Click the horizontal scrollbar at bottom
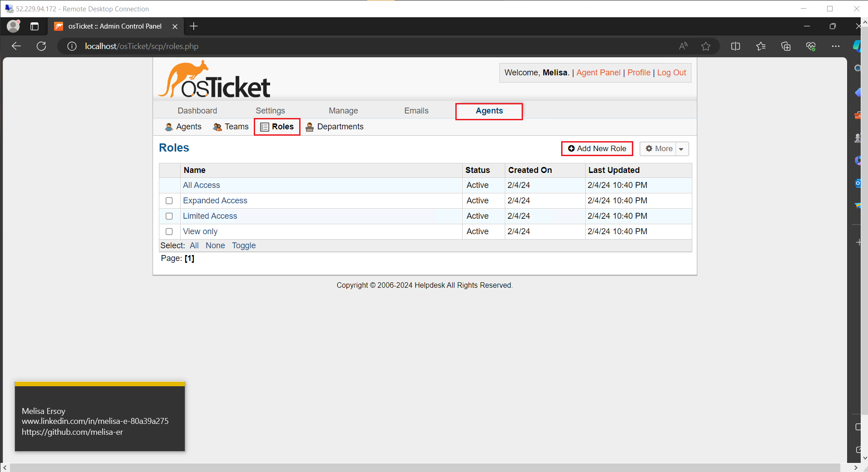This screenshot has height=472, width=868. pos(425,467)
